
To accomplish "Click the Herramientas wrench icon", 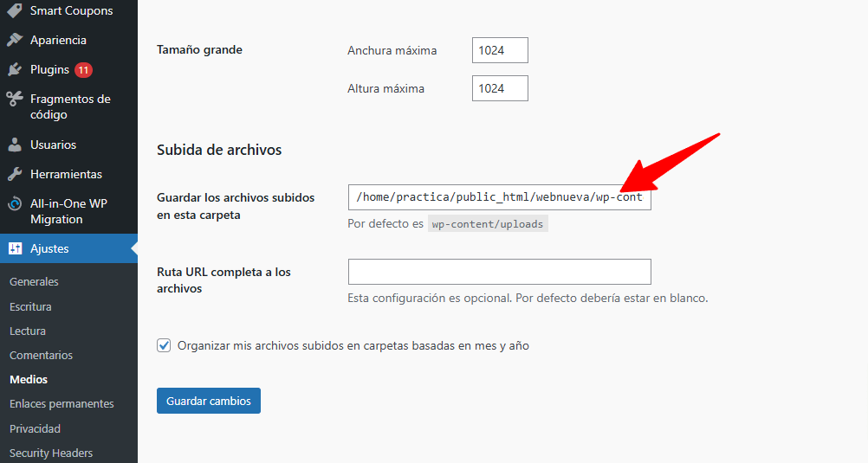I will point(15,174).
